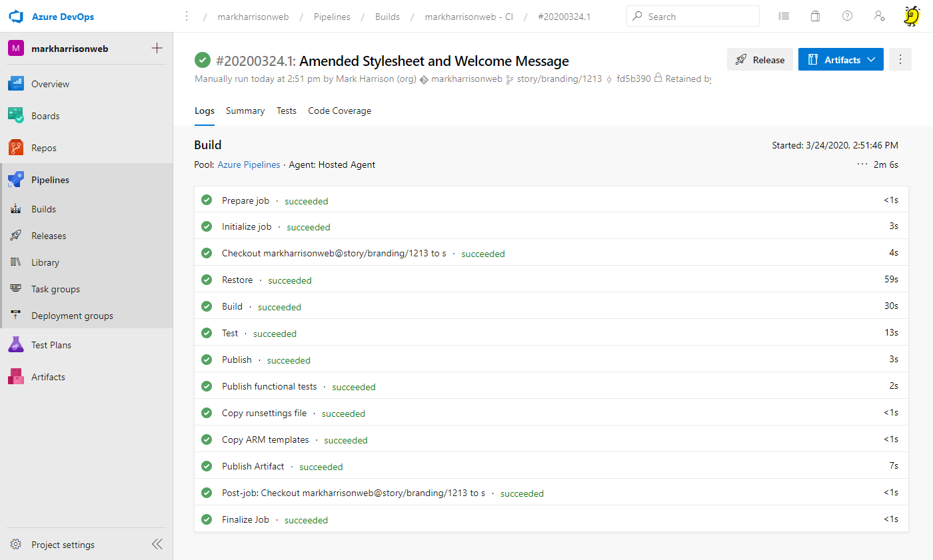This screenshot has height=560, width=933.
Task: Click in the Search box
Action: point(693,16)
